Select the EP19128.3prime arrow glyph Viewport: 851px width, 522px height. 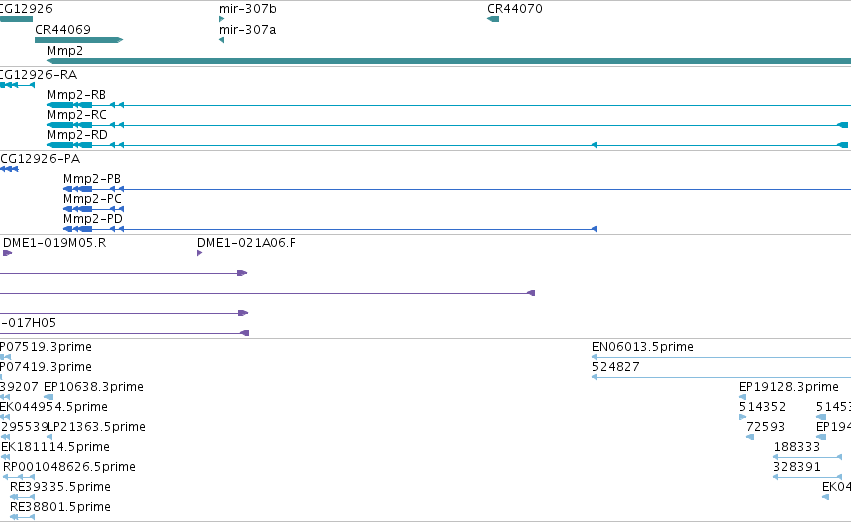(x=742, y=397)
